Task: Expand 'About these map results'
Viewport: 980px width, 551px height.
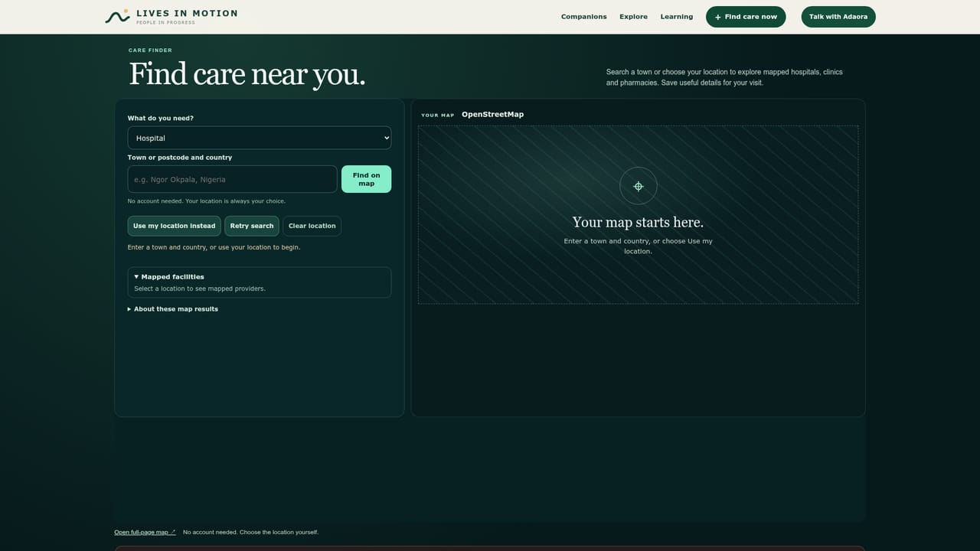Action: [x=173, y=309]
